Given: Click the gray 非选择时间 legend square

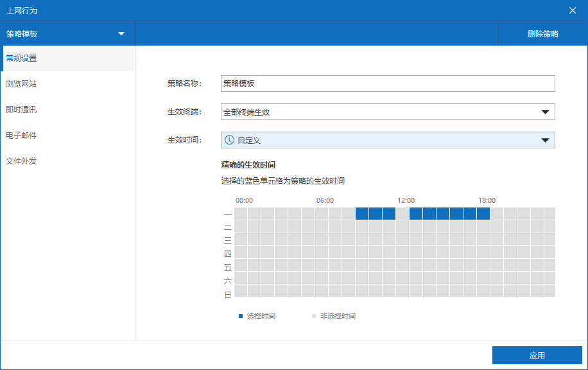Looking at the screenshot, I should point(315,316).
